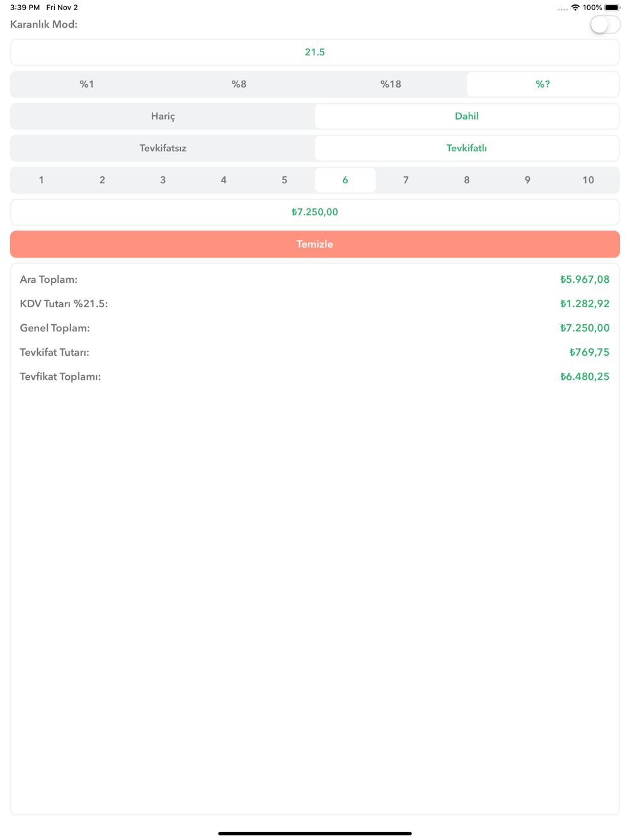Switch to Hariç mode

(163, 116)
